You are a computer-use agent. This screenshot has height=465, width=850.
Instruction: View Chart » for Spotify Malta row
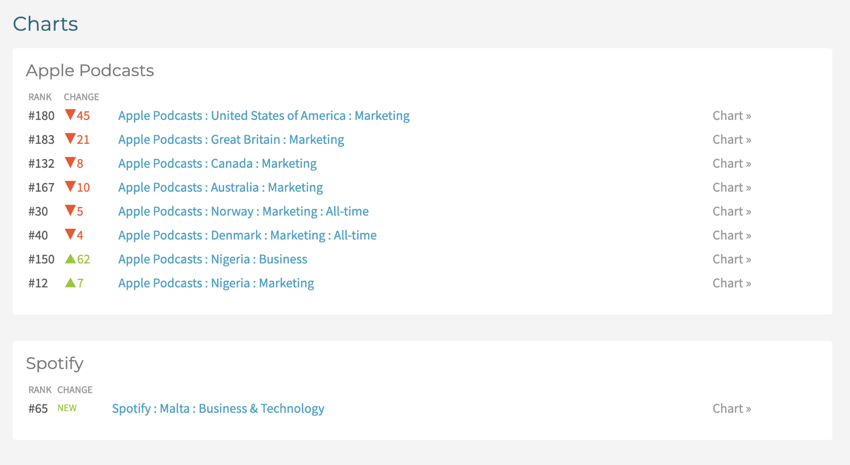click(731, 409)
